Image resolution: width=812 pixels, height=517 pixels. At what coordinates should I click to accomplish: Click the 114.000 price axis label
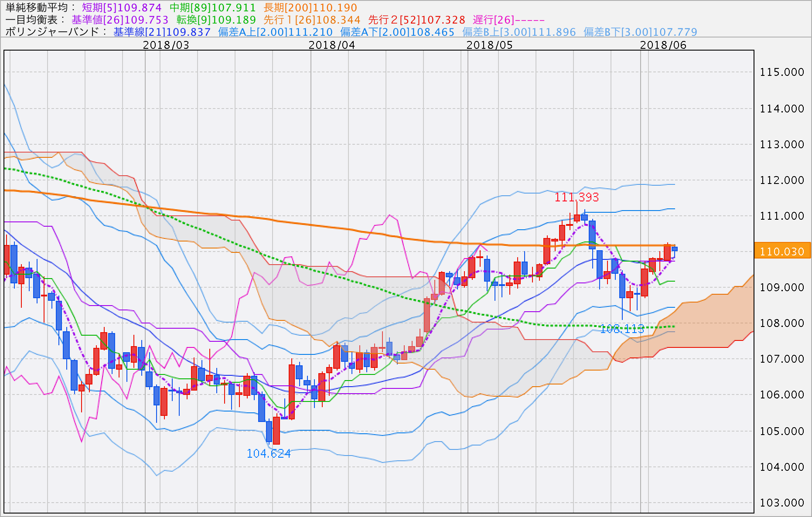782,108
